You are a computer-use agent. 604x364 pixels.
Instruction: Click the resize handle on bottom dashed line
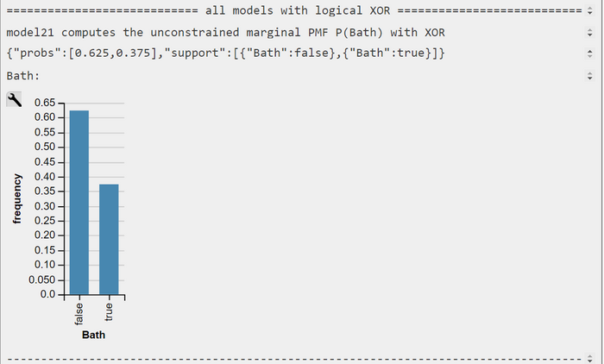coord(589,359)
